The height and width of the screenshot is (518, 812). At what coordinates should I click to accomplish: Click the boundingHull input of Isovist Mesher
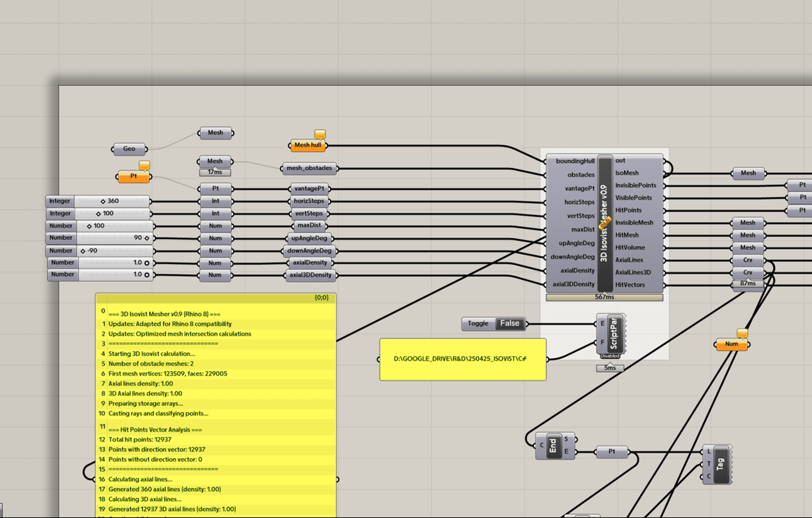click(x=575, y=161)
